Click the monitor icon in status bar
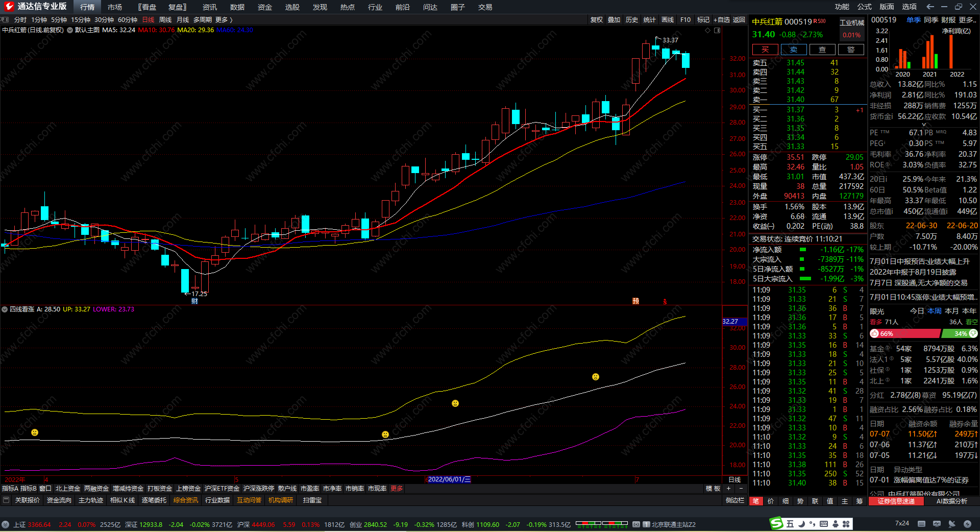The image size is (980, 532). pyautogui.click(x=937, y=524)
